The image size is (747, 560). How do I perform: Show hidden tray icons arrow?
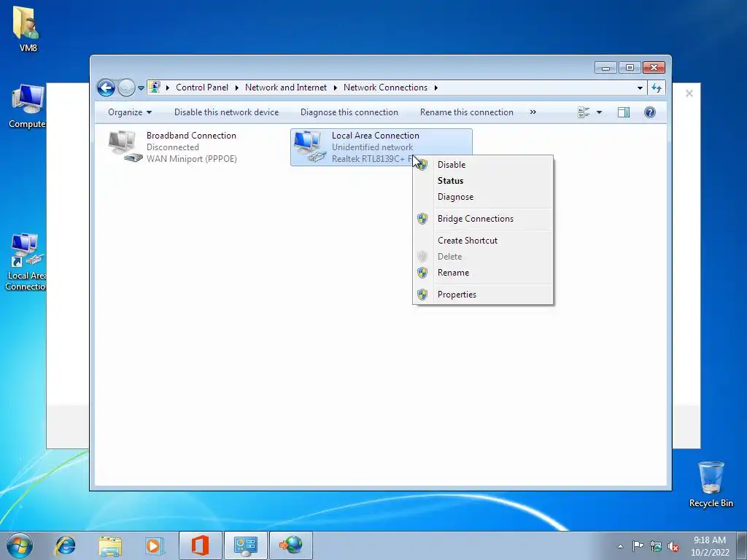pyautogui.click(x=620, y=546)
